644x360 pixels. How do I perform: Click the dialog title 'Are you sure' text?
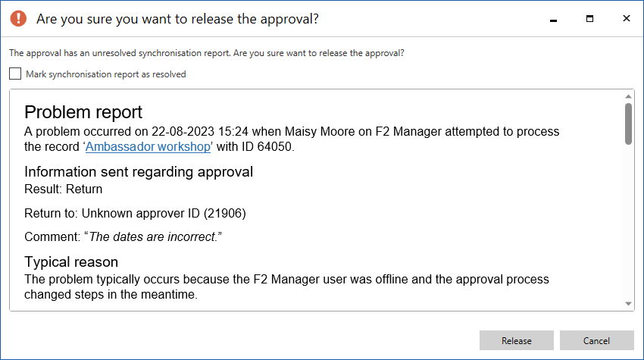[177, 19]
